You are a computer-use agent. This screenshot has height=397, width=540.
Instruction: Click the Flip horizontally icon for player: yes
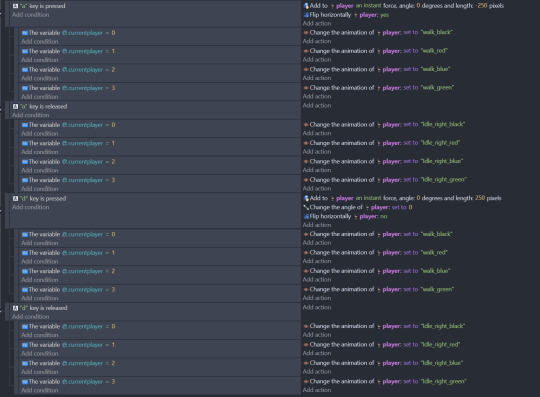[x=306, y=15]
